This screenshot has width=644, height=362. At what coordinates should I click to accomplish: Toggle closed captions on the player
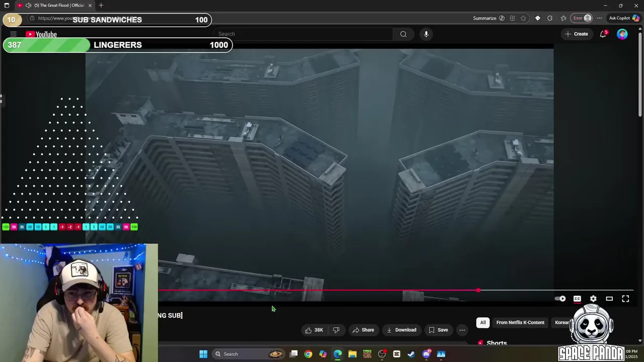[x=577, y=299]
